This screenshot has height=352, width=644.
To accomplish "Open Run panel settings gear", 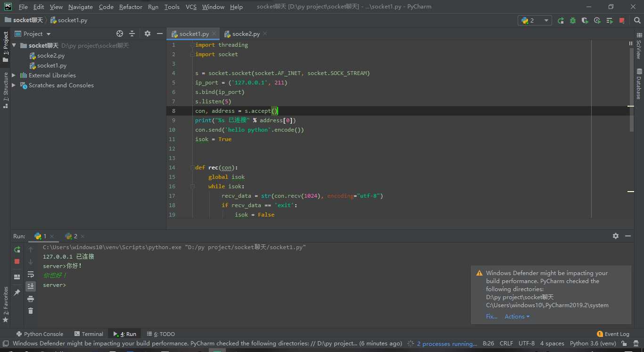I will click(616, 236).
